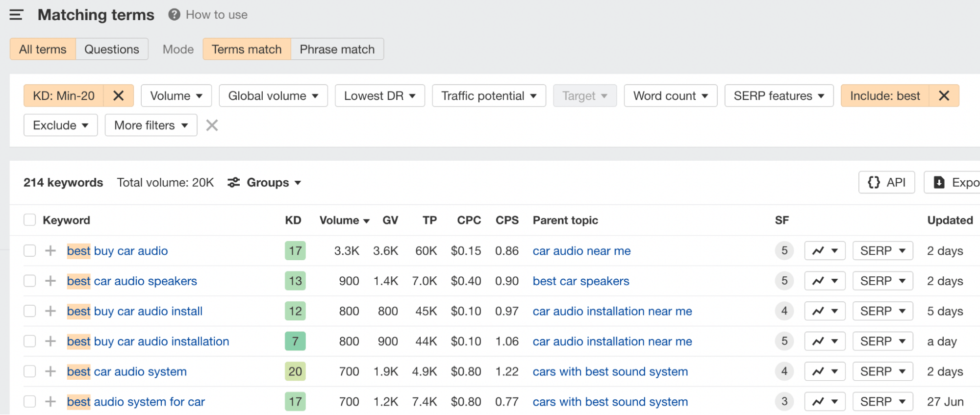
Task: Check the best buy car audio row
Action: [30, 251]
